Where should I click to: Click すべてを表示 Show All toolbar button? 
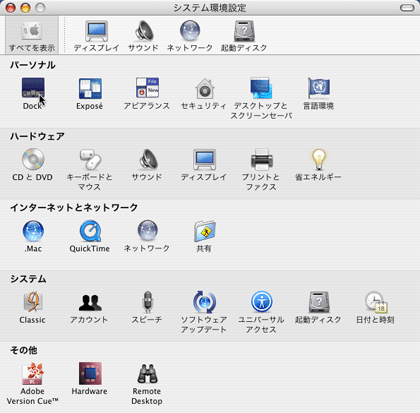click(x=32, y=36)
